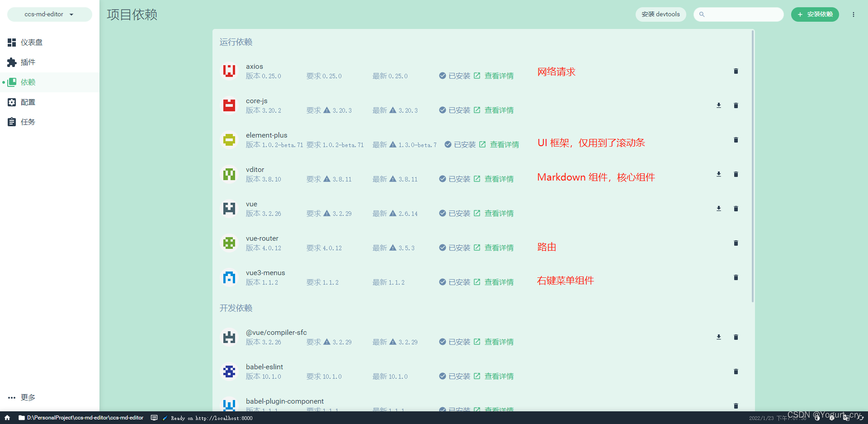The height and width of the screenshot is (424, 868).
Task: Switch to the 依赖 section in sidebar
Action: (x=28, y=82)
